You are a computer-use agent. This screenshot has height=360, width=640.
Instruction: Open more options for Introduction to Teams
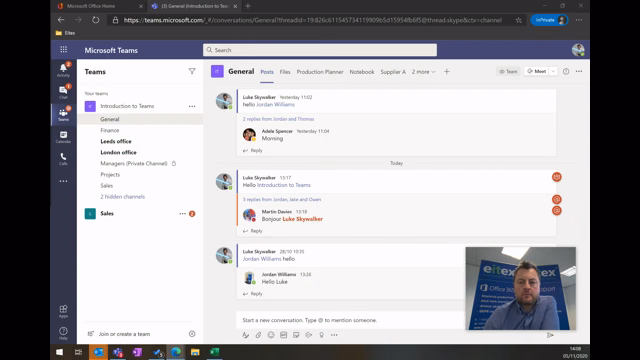192,106
